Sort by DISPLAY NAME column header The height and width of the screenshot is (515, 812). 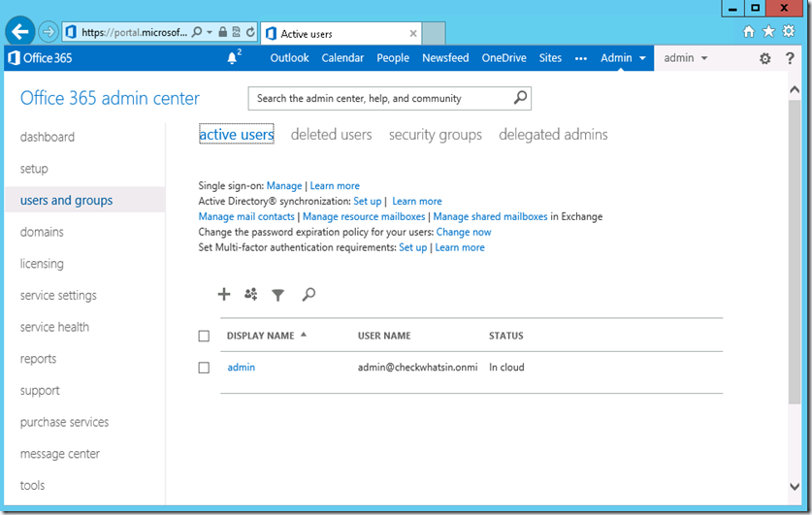click(x=261, y=336)
